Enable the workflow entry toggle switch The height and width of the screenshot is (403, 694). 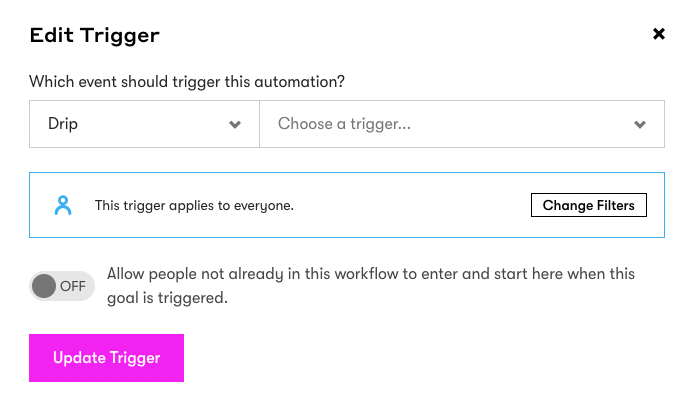(x=62, y=286)
